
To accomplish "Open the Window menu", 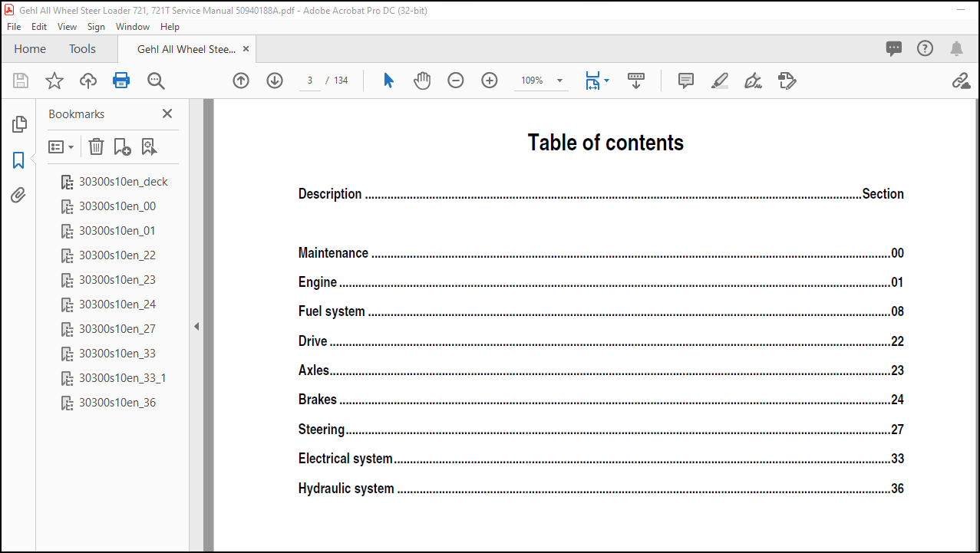I will (133, 26).
